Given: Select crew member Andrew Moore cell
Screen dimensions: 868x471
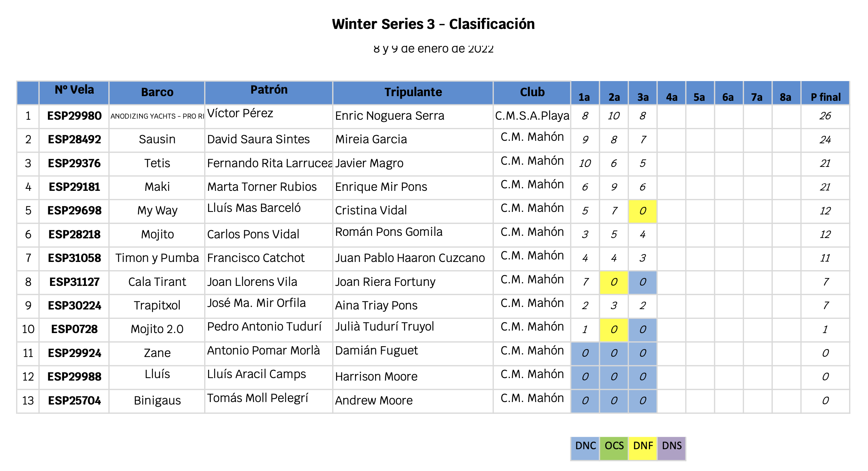Looking at the screenshot, I should pos(413,401).
